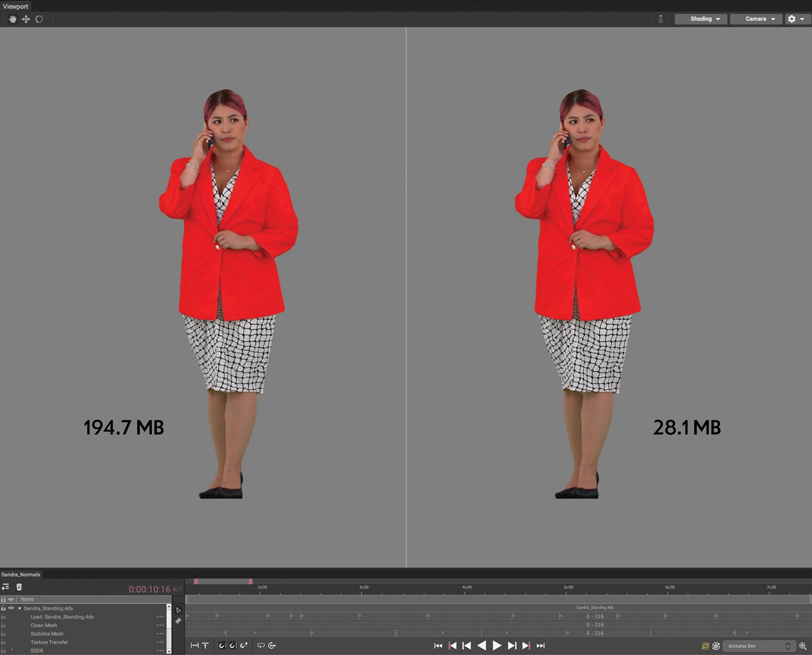Toggle lock on the Load: Sandra_Standing.4ds row
Image resolution: width=812 pixels, height=655 pixels.
click(3, 617)
